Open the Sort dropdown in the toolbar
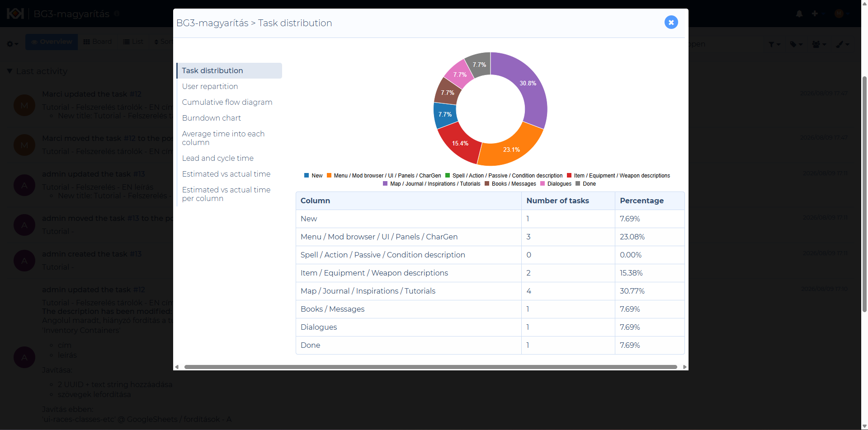This screenshot has width=868, height=430. pyautogui.click(x=163, y=42)
